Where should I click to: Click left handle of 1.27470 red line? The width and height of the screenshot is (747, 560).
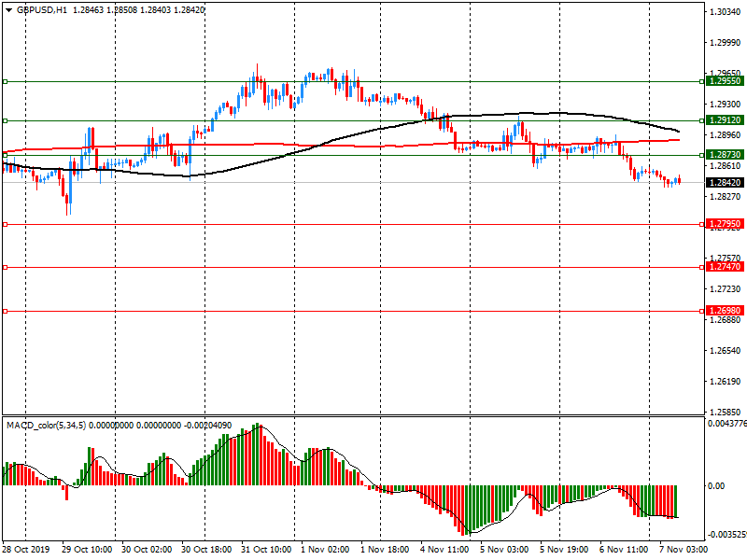tap(5, 267)
